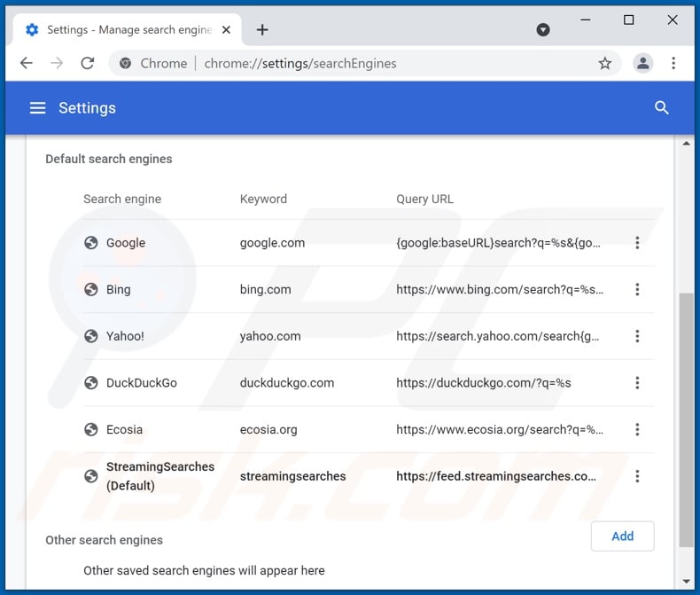Click the Settings title text
The height and width of the screenshot is (595, 700).
click(x=87, y=107)
